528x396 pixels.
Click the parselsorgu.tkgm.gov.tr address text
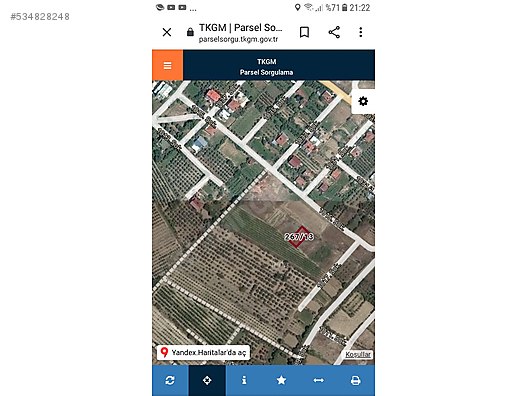pyautogui.click(x=238, y=39)
